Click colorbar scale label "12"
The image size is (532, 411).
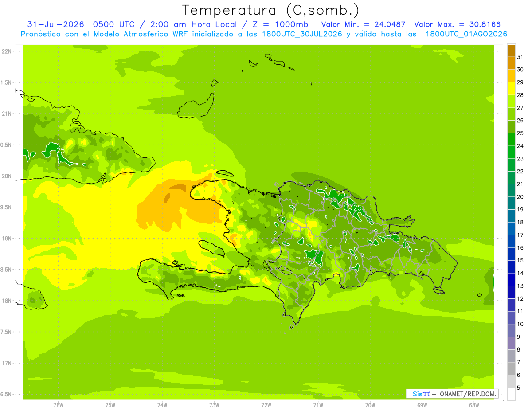520,299
